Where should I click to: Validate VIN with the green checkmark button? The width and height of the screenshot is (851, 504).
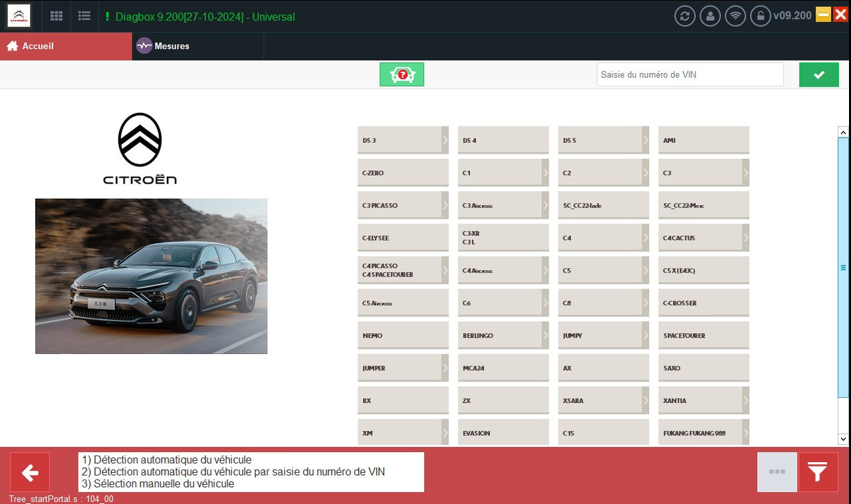[x=818, y=74]
